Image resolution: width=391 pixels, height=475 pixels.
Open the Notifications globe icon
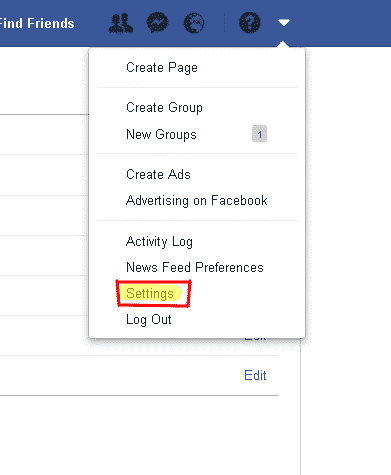194,23
